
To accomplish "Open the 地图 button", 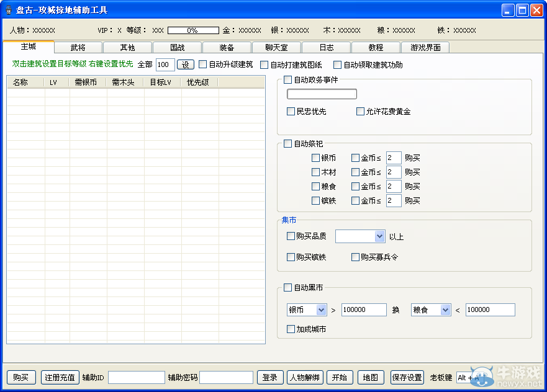I will (371, 377).
